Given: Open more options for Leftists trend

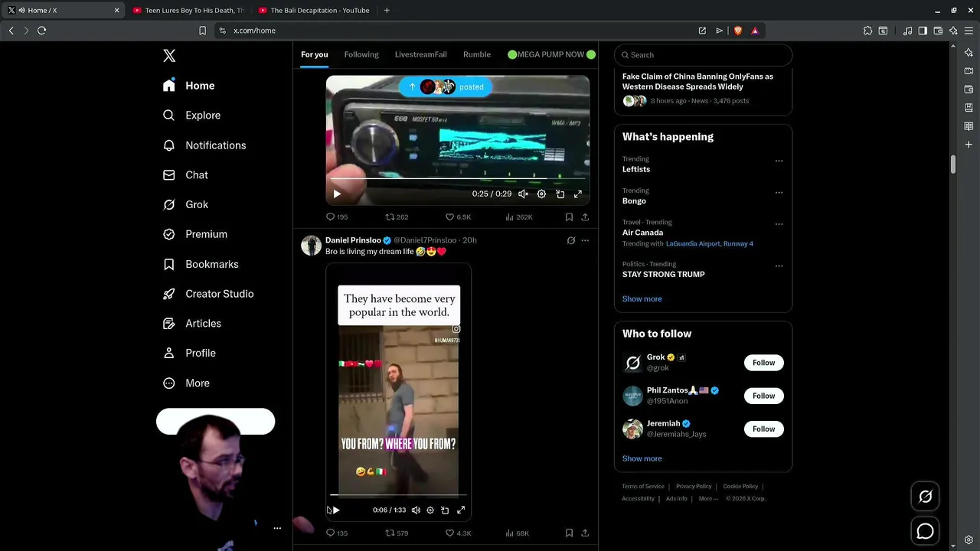Looking at the screenshot, I should click(779, 161).
